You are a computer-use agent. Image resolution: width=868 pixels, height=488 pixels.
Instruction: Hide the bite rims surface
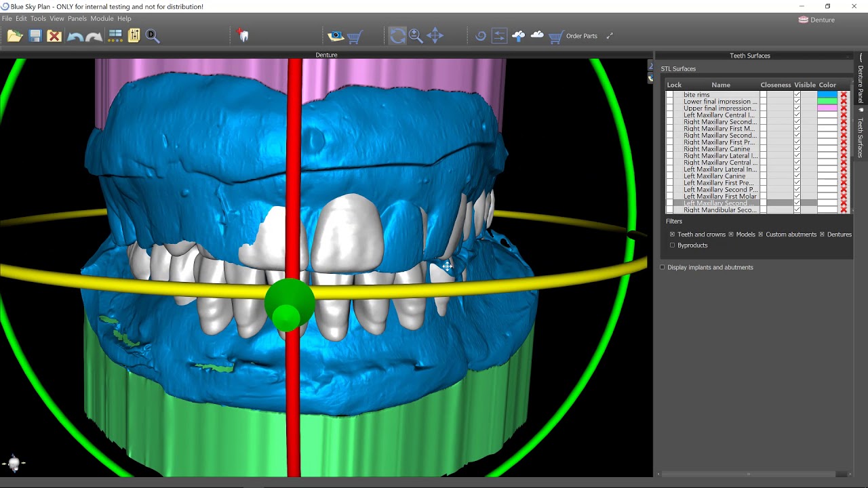797,95
